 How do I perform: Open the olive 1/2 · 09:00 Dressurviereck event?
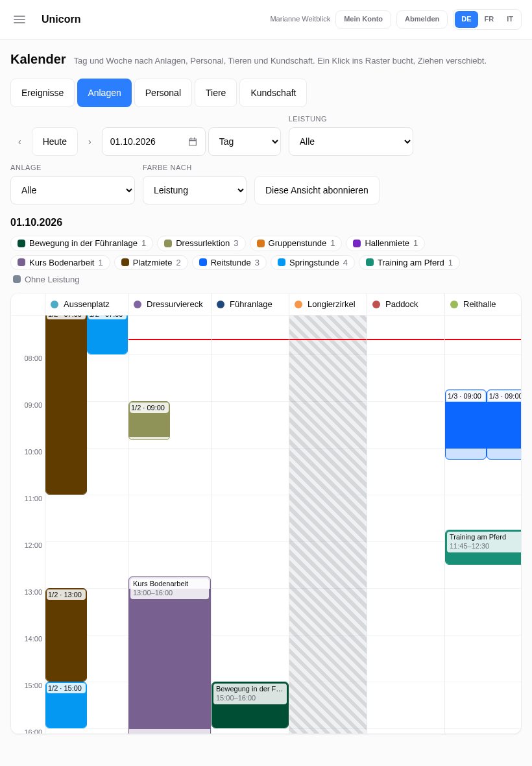click(x=149, y=421)
